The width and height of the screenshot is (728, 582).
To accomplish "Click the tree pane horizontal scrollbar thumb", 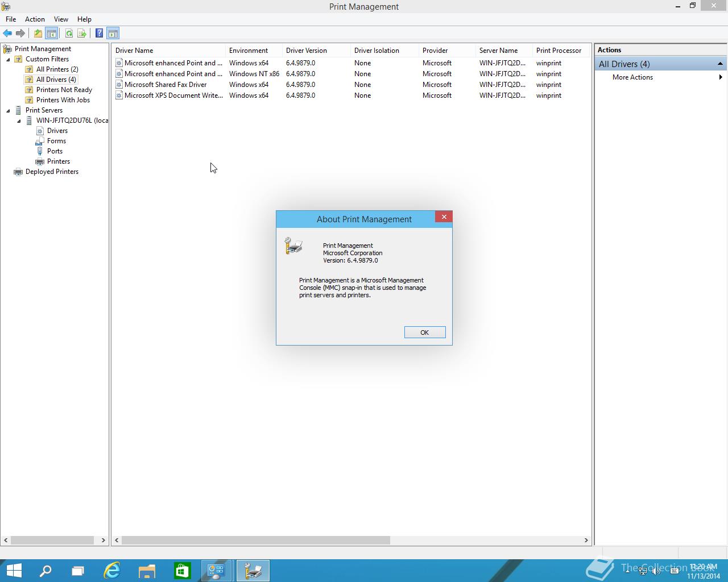I will [x=52, y=540].
